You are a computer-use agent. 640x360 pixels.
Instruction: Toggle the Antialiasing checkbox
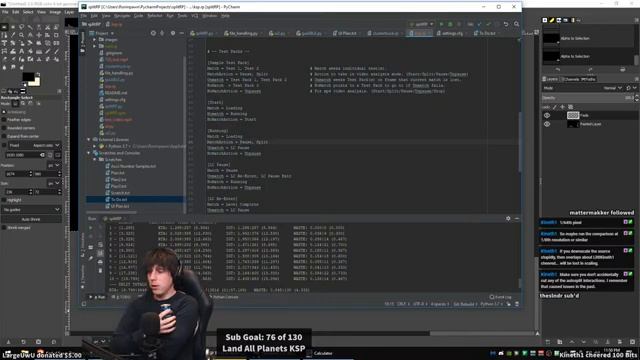click(x=4, y=112)
